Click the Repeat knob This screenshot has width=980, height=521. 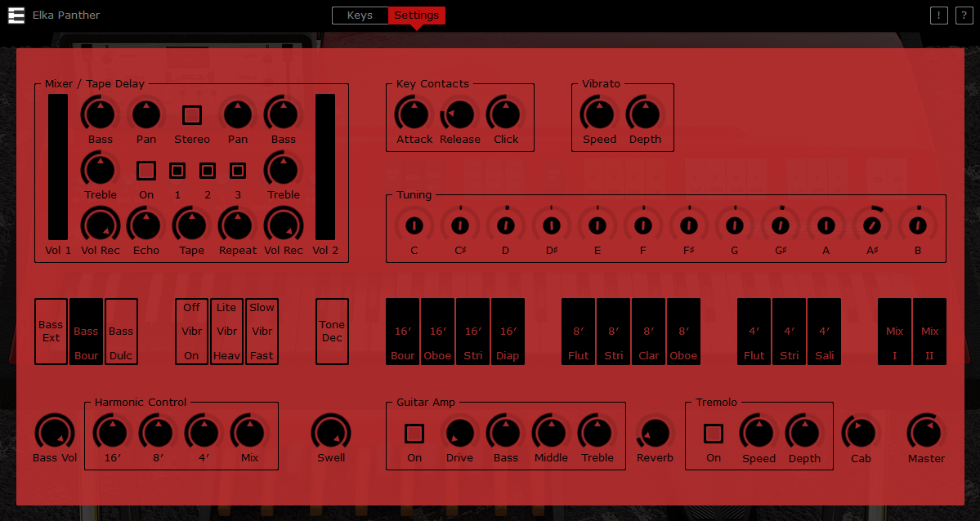(238, 225)
